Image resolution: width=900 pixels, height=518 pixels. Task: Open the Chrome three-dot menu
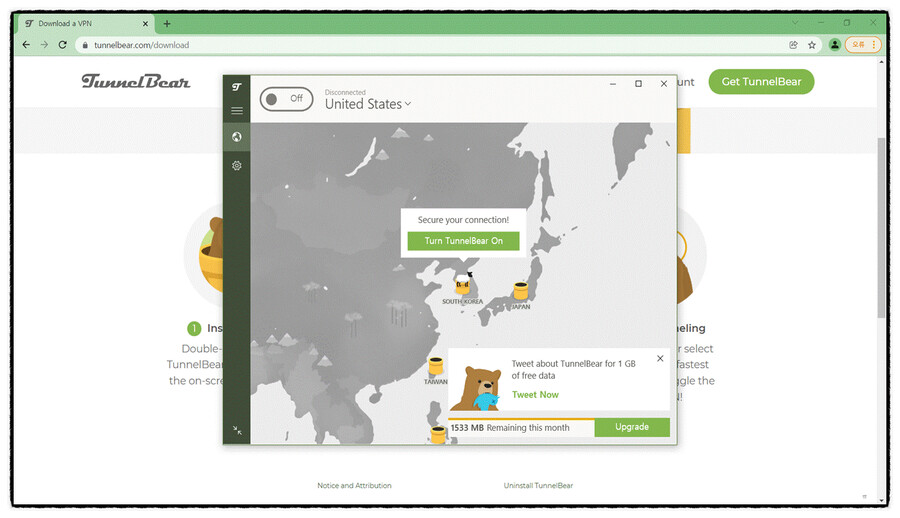[874, 45]
